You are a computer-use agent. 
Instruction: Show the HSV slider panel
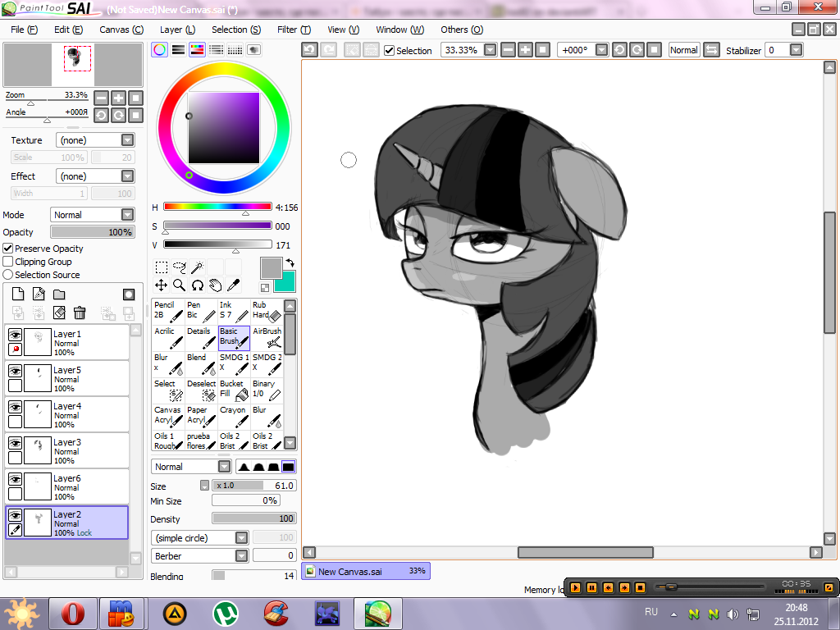197,50
